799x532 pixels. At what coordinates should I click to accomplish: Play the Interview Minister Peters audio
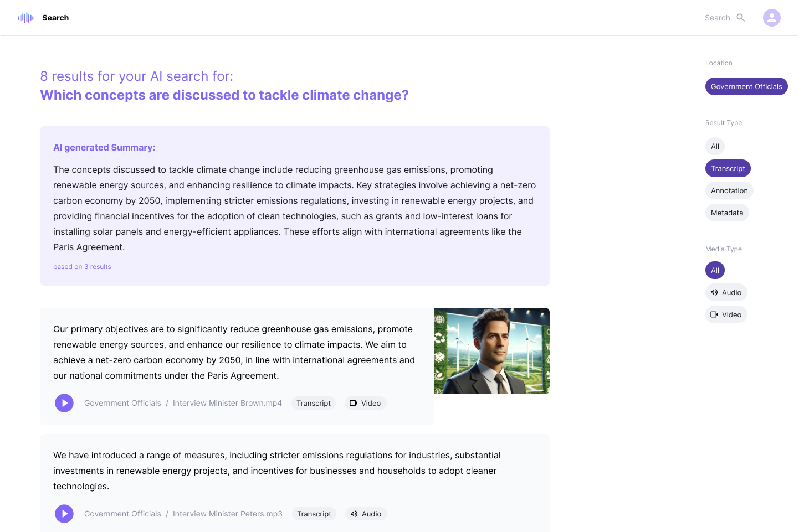(64, 514)
